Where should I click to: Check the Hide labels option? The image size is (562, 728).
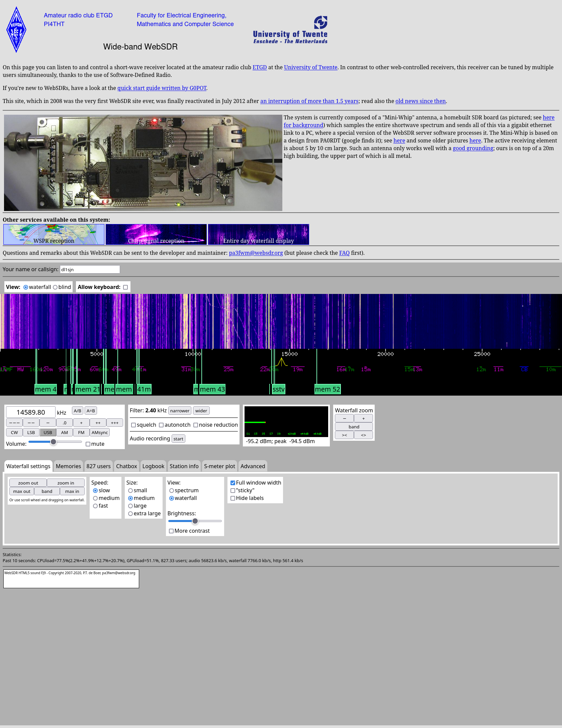click(233, 498)
